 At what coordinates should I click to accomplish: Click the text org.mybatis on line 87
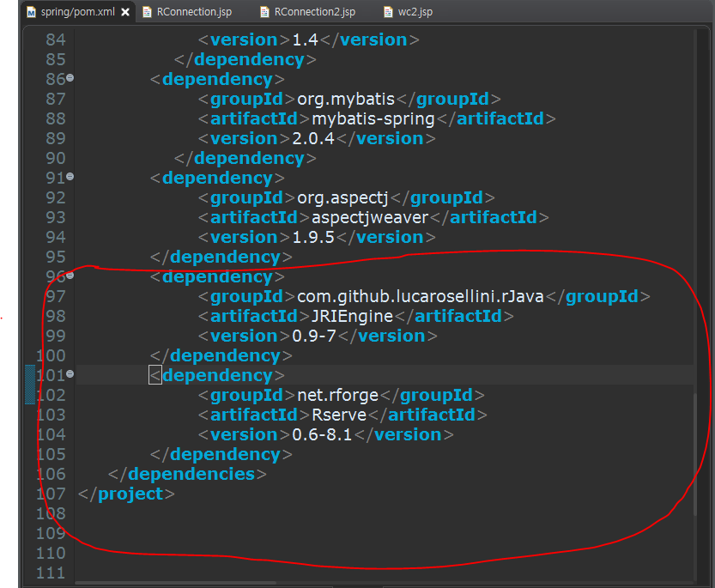tap(346, 99)
